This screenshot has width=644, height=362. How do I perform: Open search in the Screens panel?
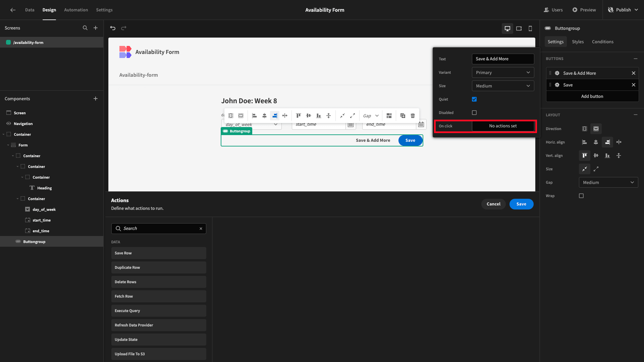85,28
